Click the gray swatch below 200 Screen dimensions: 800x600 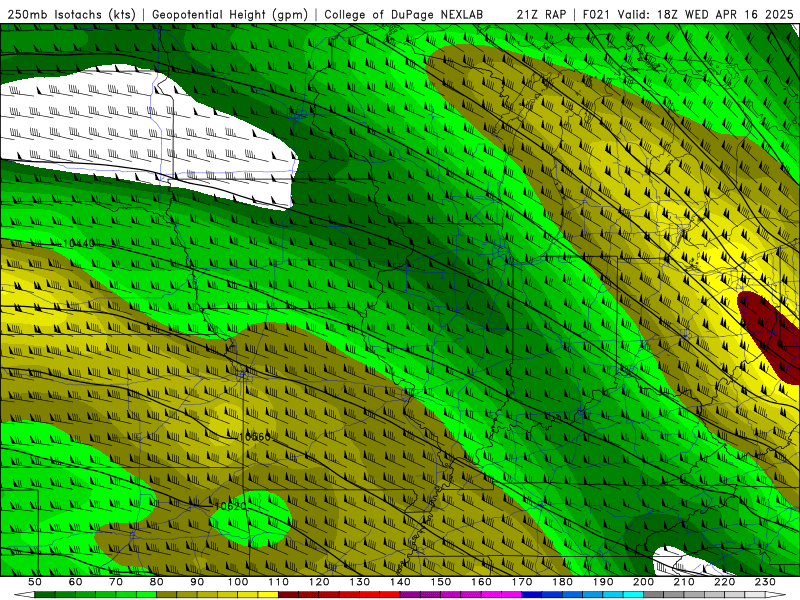[x=654, y=595]
